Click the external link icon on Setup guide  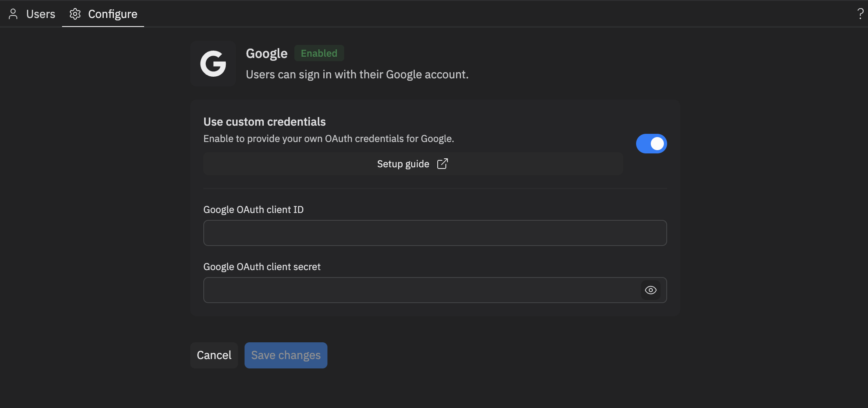point(443,163)
